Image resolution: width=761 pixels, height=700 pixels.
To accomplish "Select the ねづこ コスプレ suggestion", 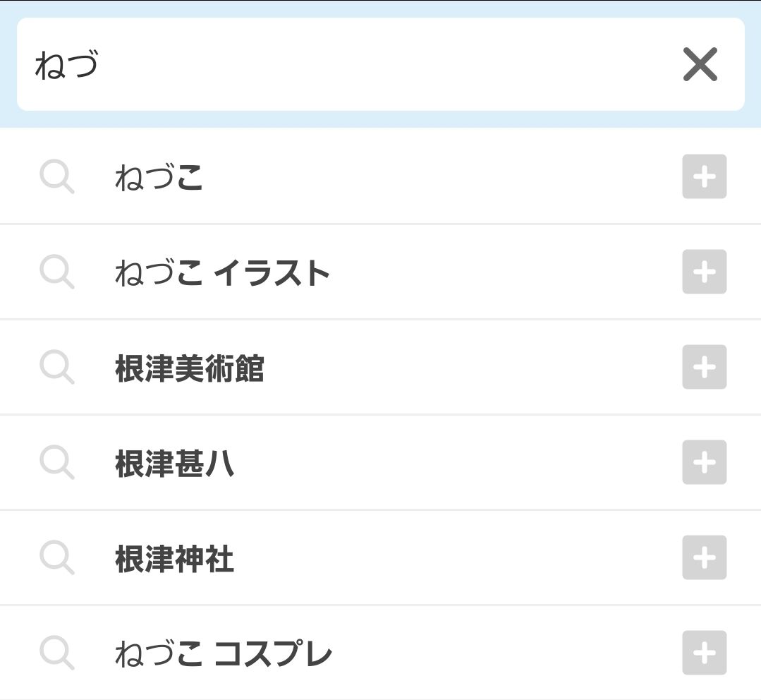I will tap(381, 653).
